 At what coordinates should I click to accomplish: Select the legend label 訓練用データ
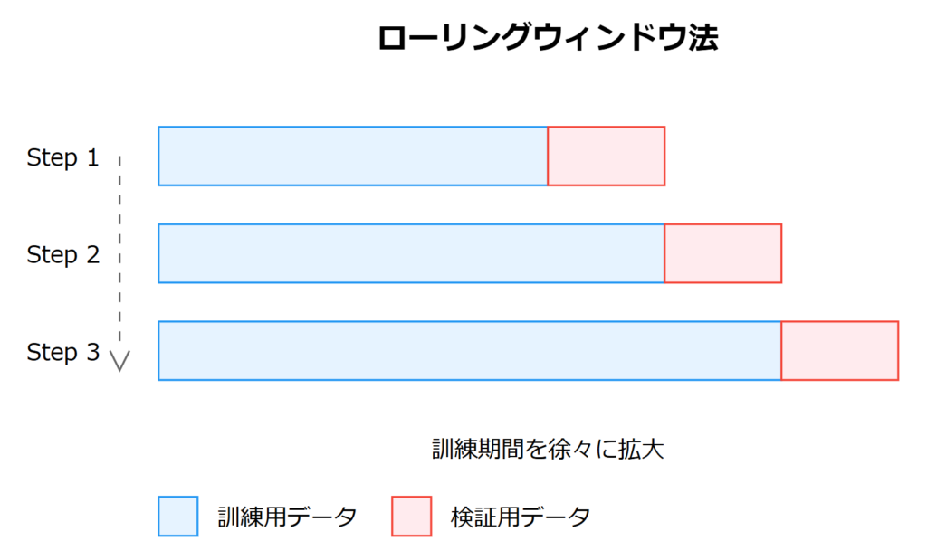(287, 517)
